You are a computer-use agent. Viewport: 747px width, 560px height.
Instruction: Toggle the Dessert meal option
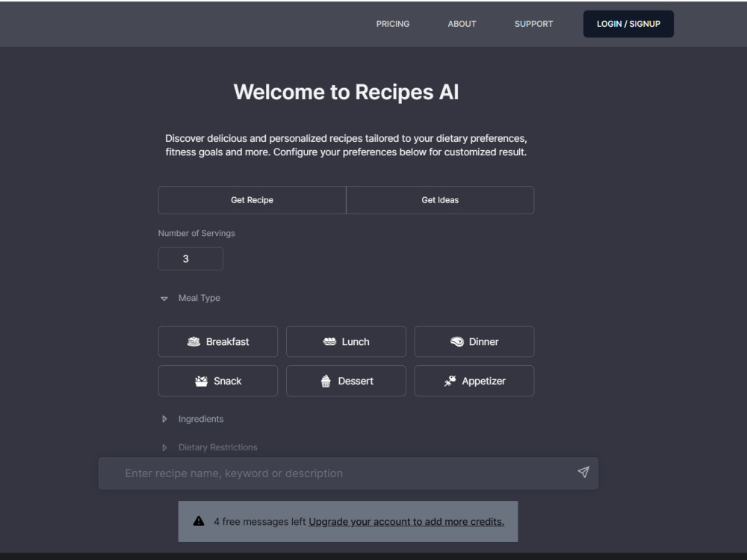click(346, 381)
